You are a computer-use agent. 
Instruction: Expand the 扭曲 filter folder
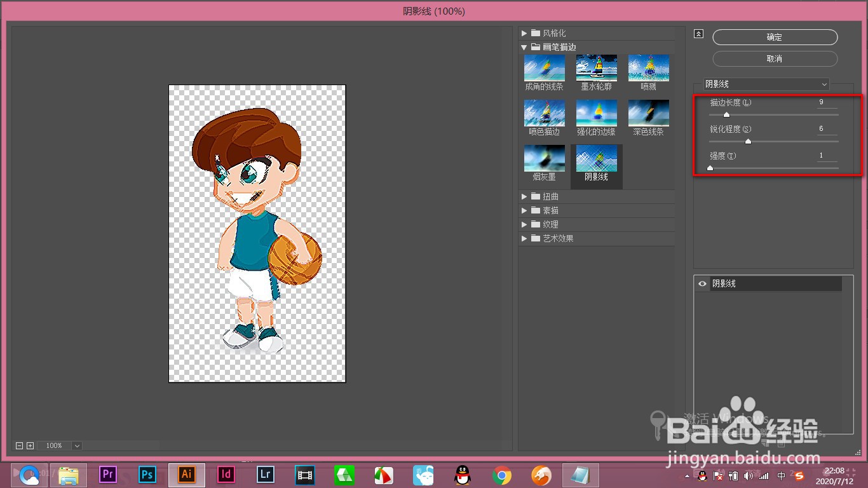(524, 196)
